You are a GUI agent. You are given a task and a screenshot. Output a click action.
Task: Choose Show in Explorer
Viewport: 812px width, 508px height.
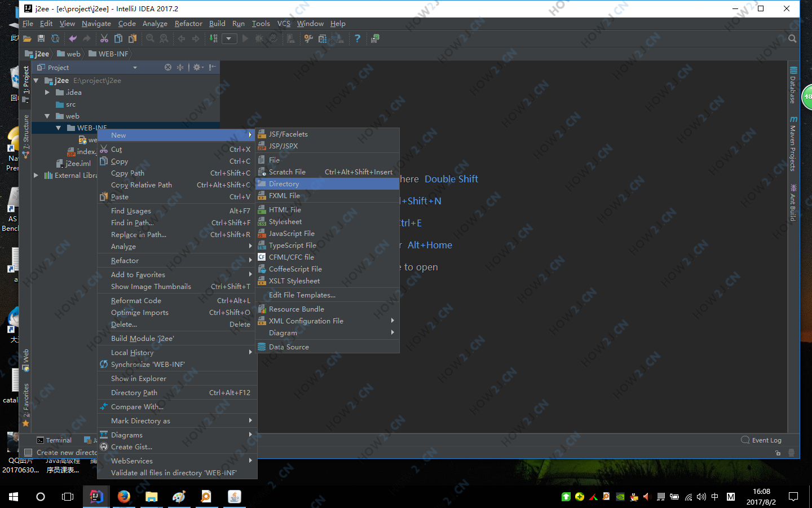click(x=177, y=379)
